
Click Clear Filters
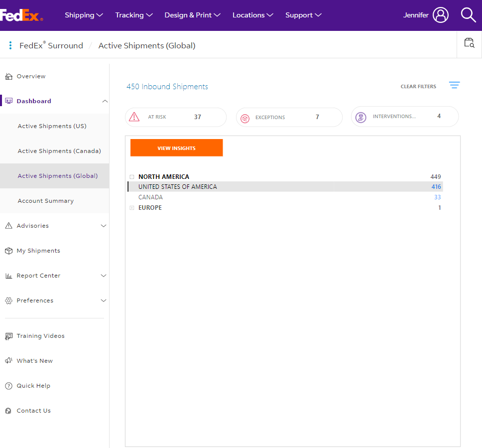point(418,87)
